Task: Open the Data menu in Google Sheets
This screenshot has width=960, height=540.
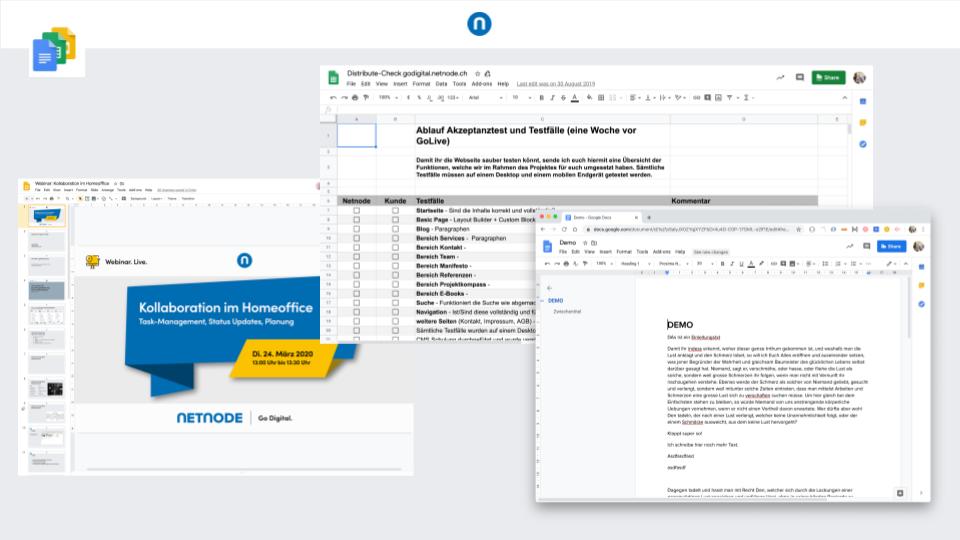Action: 441,84
